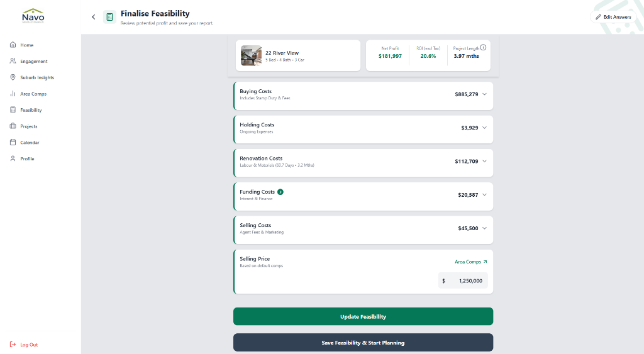Expand the Funding Costs chevron
Screen dimensions: 644x354
point(484,195)
